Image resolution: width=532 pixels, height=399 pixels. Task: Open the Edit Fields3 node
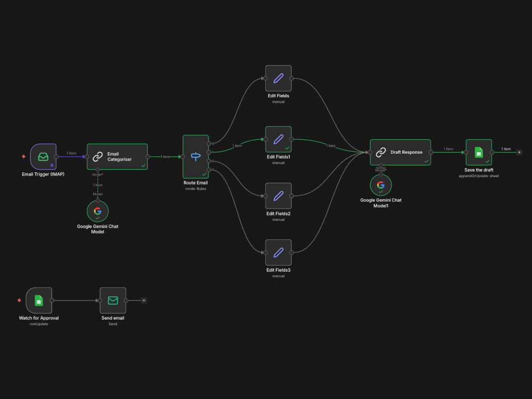(x=278, y=252)
